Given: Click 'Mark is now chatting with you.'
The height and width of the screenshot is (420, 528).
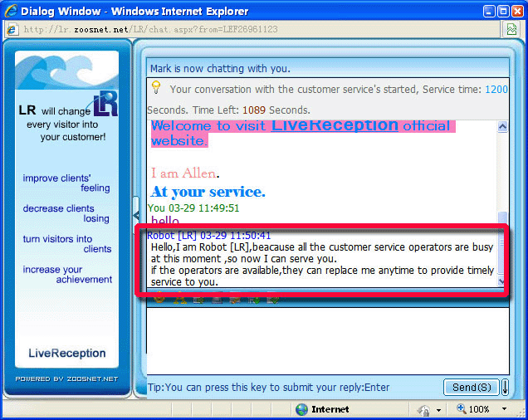Looking at the screenshot, I should pyautogui.click(x=220, y=69).
